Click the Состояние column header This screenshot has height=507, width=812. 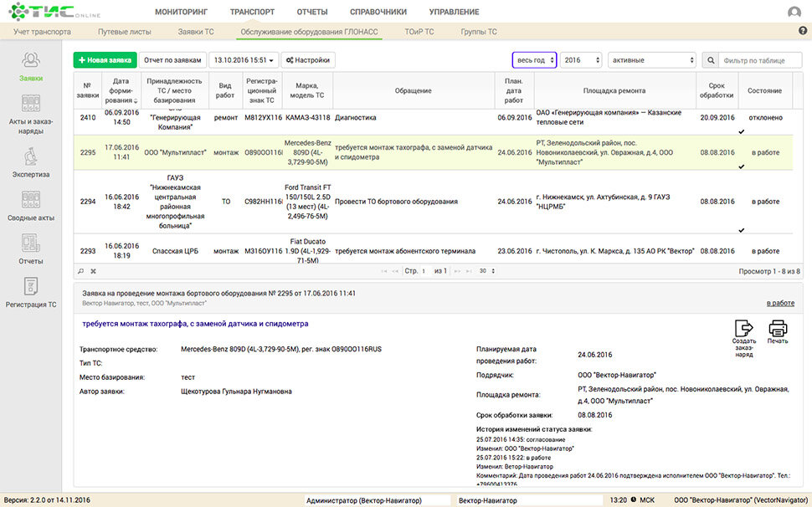(x=764, y=90)
